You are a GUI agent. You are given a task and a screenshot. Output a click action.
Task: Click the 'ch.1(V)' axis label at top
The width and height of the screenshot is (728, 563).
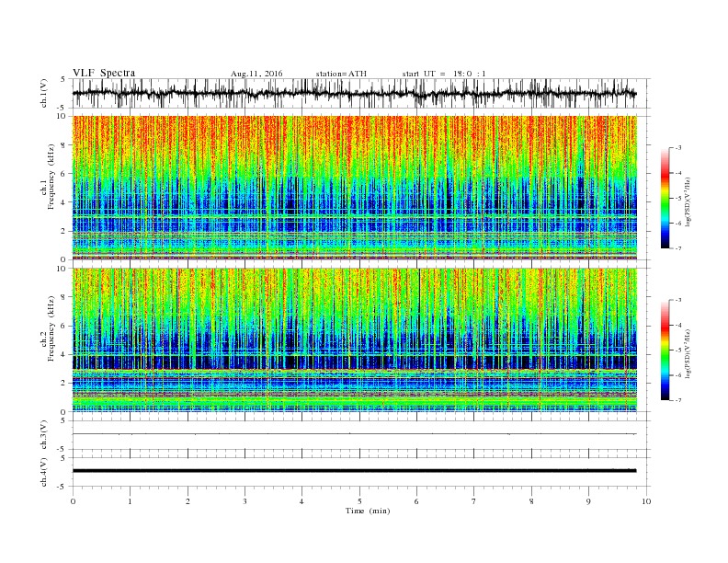44,93
